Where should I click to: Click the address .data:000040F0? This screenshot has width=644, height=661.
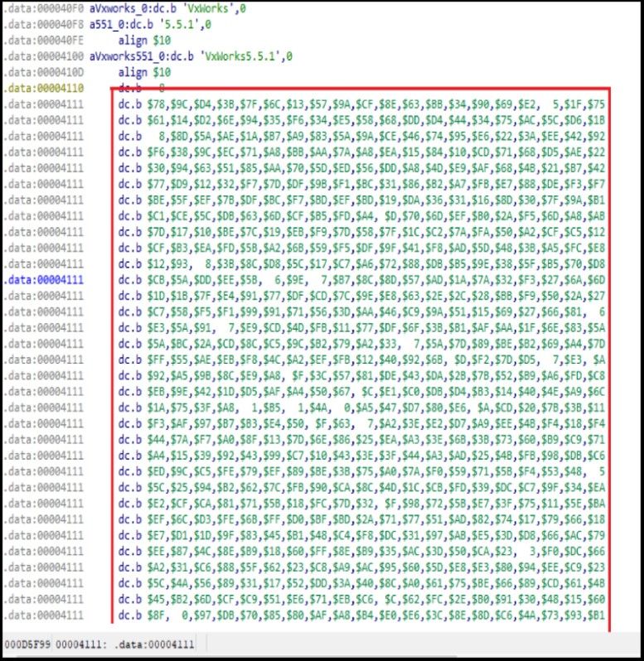pyautogui.click(x=43, y=9)
